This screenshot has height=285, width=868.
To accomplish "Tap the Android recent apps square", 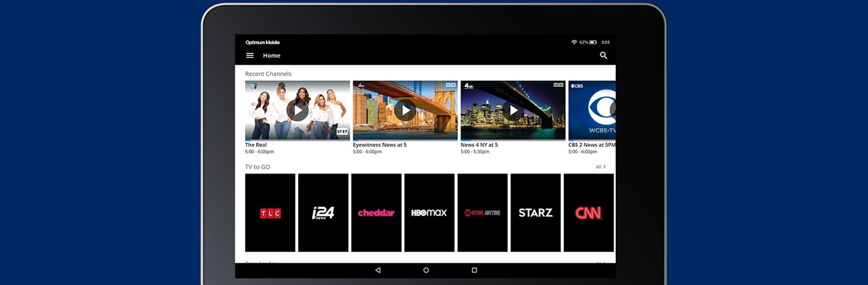I will click(474, 270).
